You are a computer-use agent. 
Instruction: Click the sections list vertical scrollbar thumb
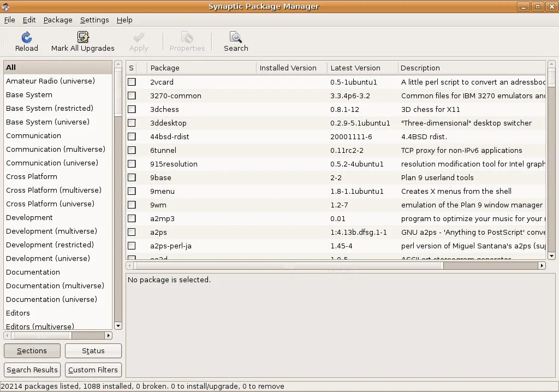(x=118, y=93)
